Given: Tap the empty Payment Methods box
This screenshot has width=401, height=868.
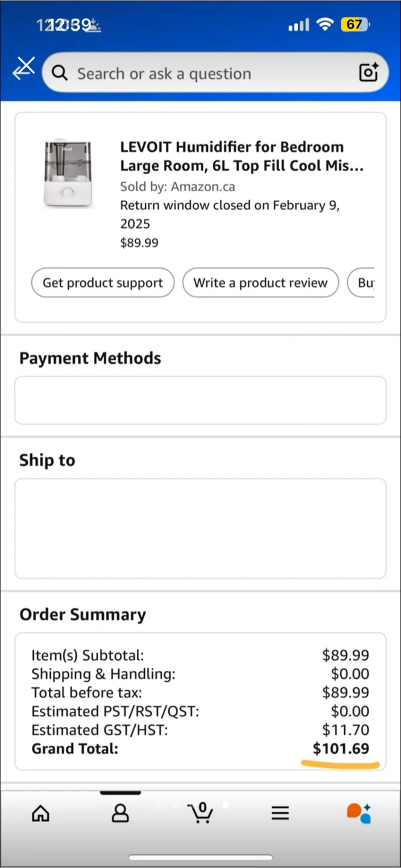Looking at the screenshot, I should coord(200,400).
